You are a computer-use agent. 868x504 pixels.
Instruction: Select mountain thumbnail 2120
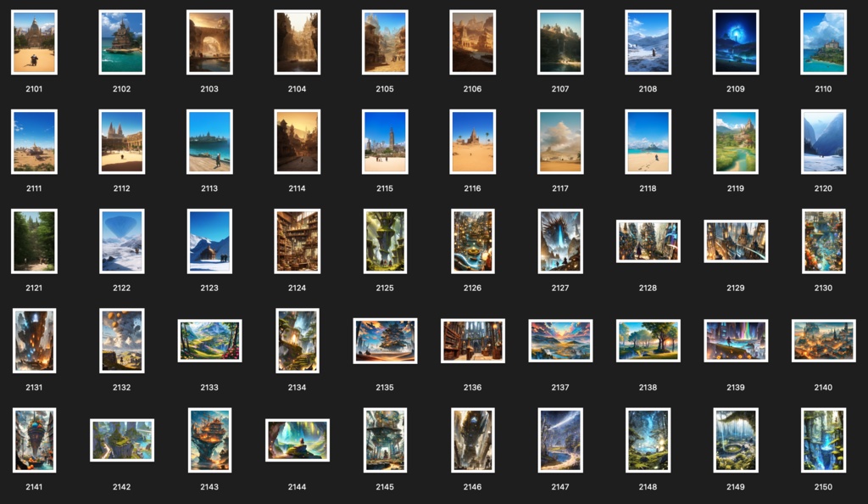[x=823, y=142]
